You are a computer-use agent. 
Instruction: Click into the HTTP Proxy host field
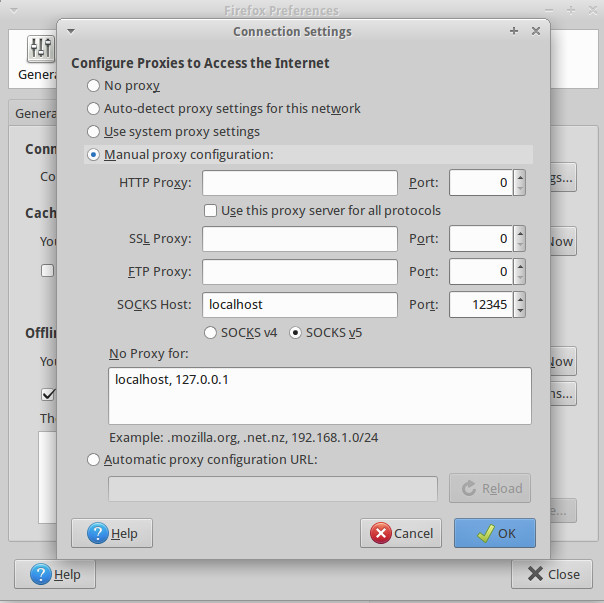tap(300, 183)
